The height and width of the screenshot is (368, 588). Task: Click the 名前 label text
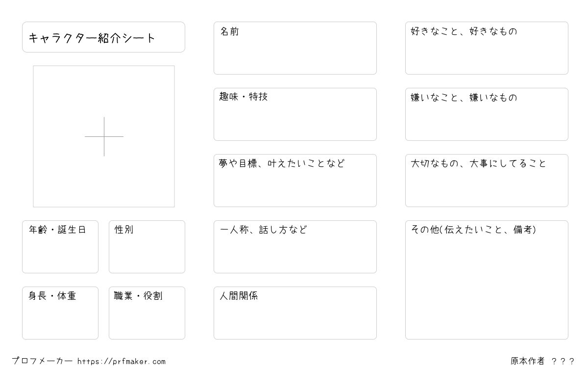click(229, 32)
